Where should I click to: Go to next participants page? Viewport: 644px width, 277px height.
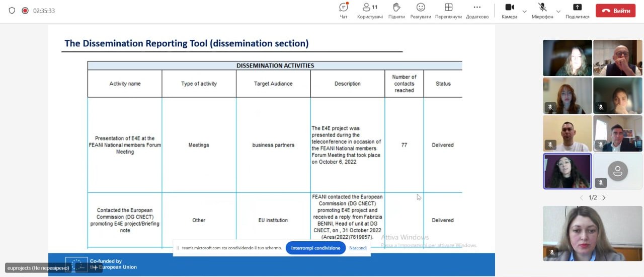point(604,197)
